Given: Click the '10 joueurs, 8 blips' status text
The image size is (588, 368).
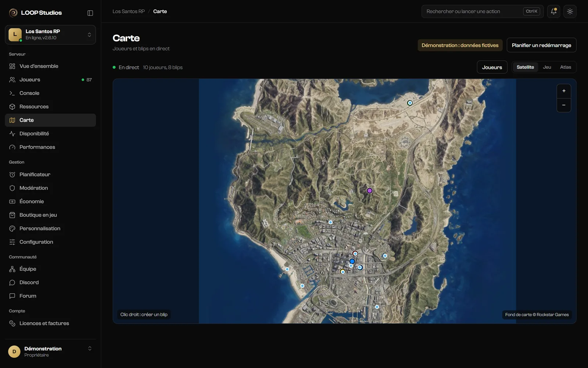Looking at the screenshot, I should coord(163,67).
